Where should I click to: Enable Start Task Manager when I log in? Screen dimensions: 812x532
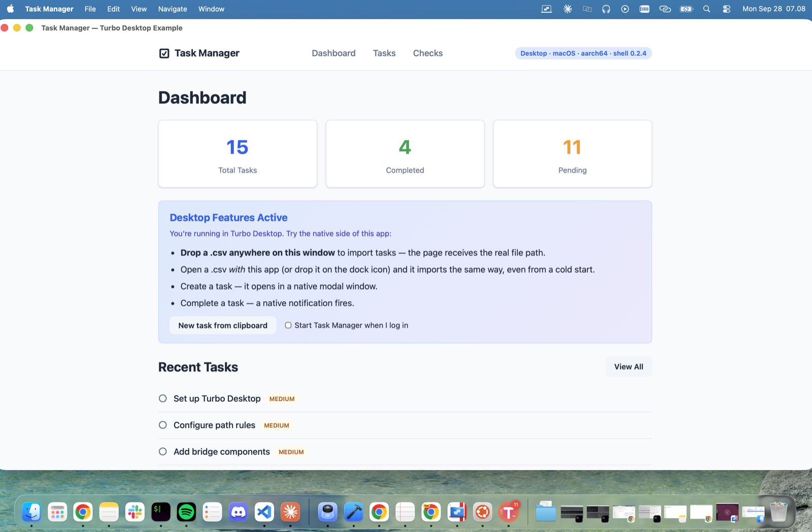pos(288,325)
